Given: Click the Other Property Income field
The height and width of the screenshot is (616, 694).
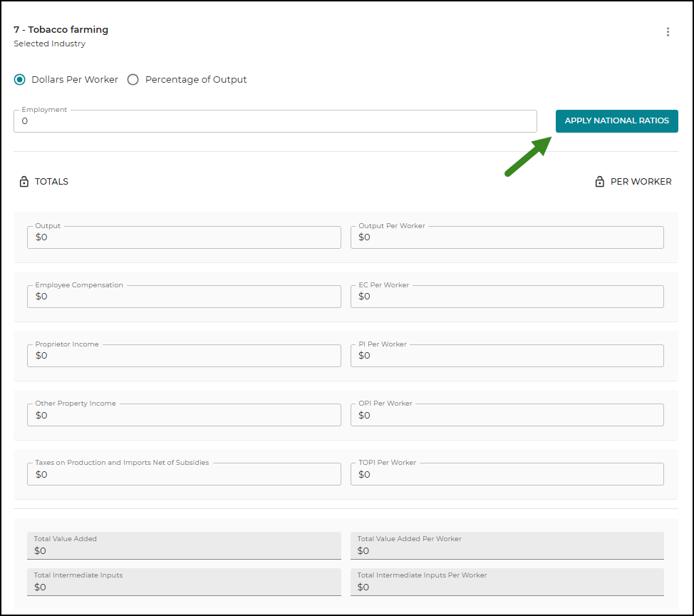Looking at the screenshot, I should point(184,415).
